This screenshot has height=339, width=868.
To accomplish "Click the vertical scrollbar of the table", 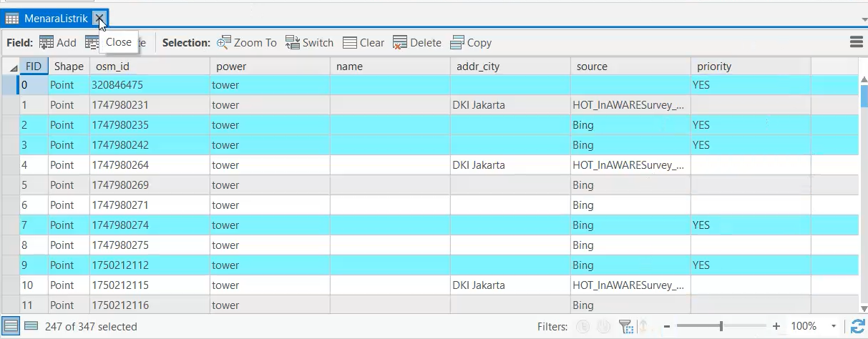I will click(863, 193).
